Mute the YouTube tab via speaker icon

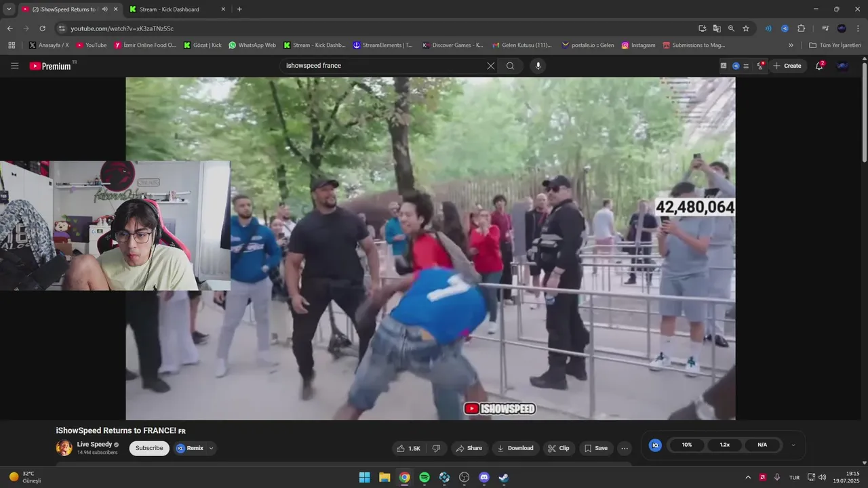pyautogui.click(x=104, y=9)
